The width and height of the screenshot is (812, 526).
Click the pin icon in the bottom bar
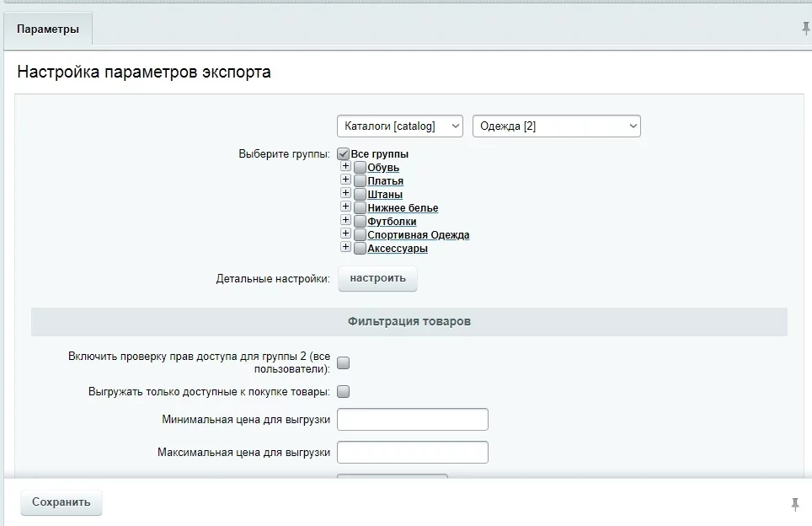click(794, 504)
